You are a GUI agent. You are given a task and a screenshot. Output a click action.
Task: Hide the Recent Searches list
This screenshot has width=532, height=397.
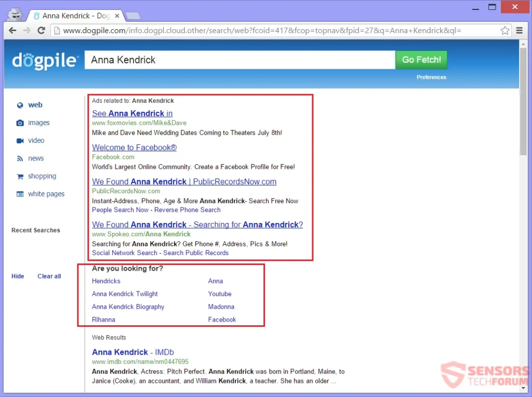coord(18,276)
